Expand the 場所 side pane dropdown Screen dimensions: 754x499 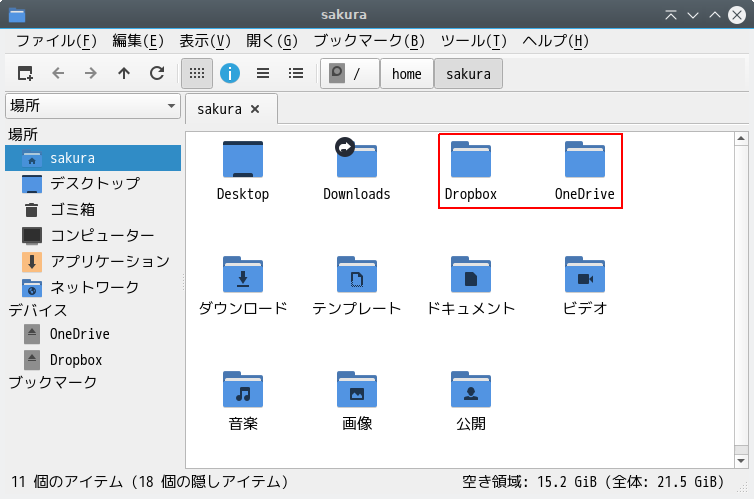pos(91,106)
